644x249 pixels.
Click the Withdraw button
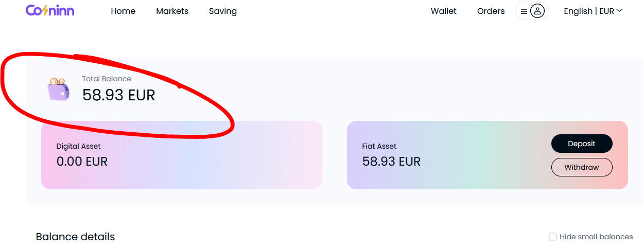[582, 167]
